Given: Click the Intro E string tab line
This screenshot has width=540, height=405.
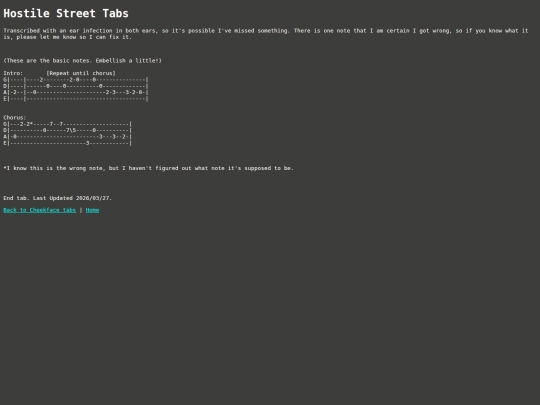Looking at the screenshot, I should click(x=76, y=99).
